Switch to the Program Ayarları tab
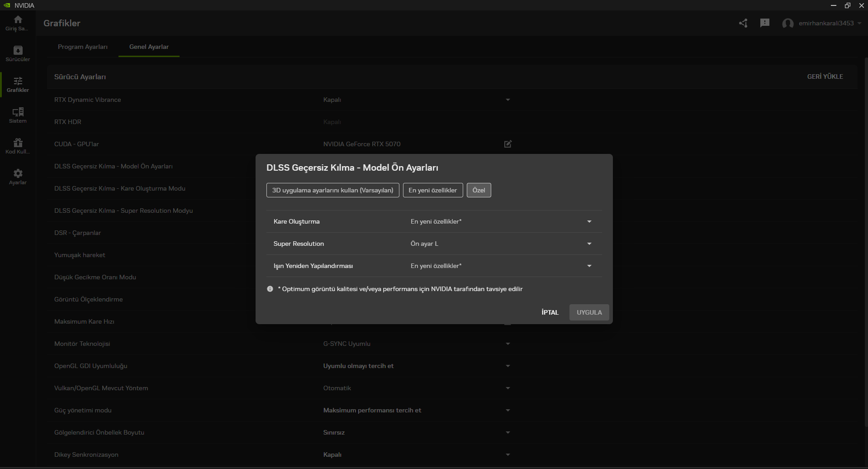868x469 pixels. pyautogui.click(x=83, y=47)
